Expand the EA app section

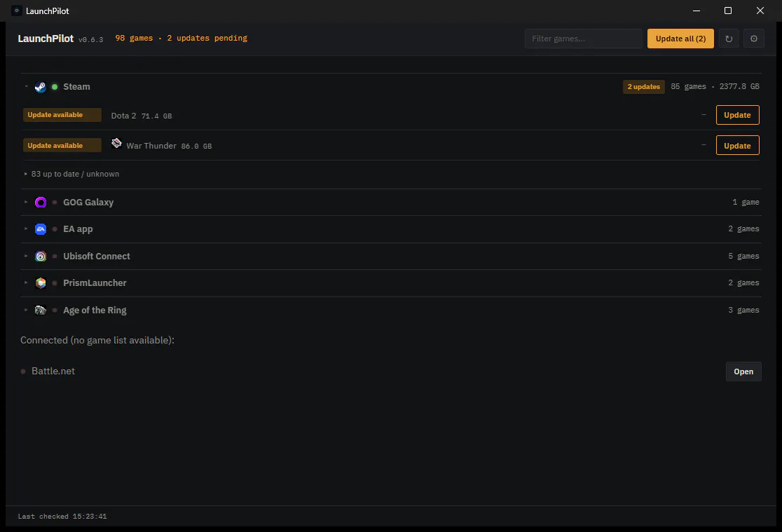click(x=26, y=229)
